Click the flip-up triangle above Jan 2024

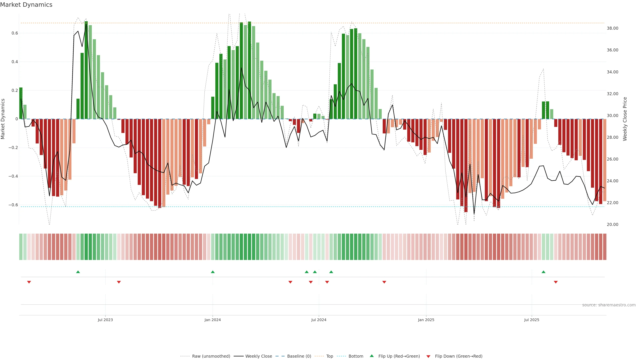coord(213,272)
